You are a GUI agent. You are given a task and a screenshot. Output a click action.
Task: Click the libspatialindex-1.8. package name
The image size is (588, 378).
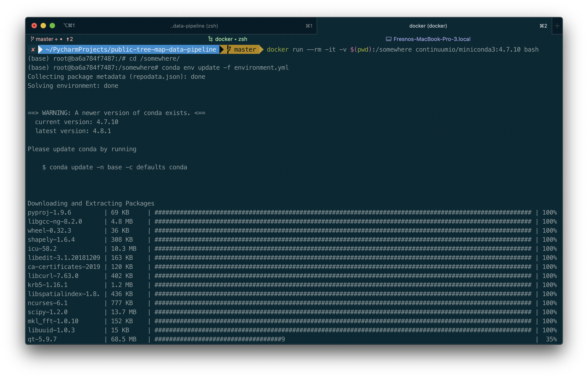coord(64,294)
